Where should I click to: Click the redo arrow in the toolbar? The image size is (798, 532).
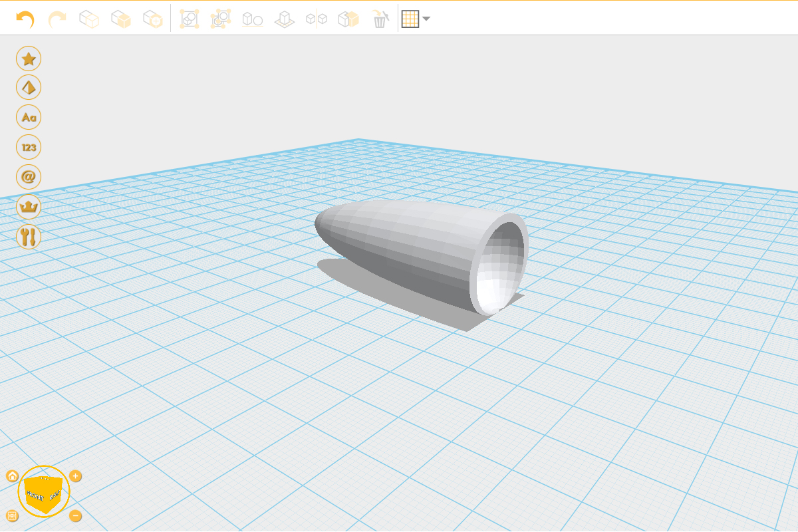click(x=57, y=19)
